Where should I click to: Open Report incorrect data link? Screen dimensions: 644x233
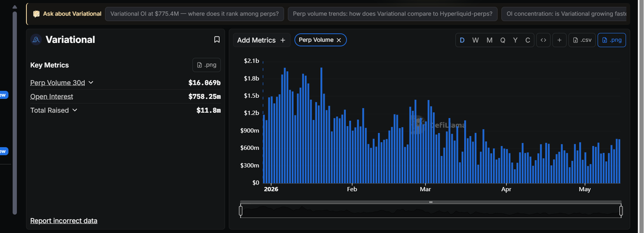click(64, 221)
